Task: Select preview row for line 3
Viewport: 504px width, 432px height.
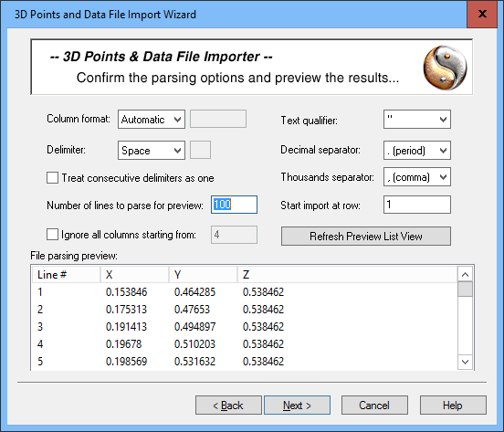Action: point(245,327)
